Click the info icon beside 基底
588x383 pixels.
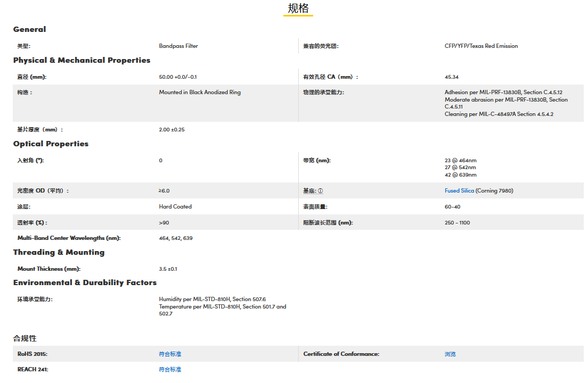(x=321, y=191)
